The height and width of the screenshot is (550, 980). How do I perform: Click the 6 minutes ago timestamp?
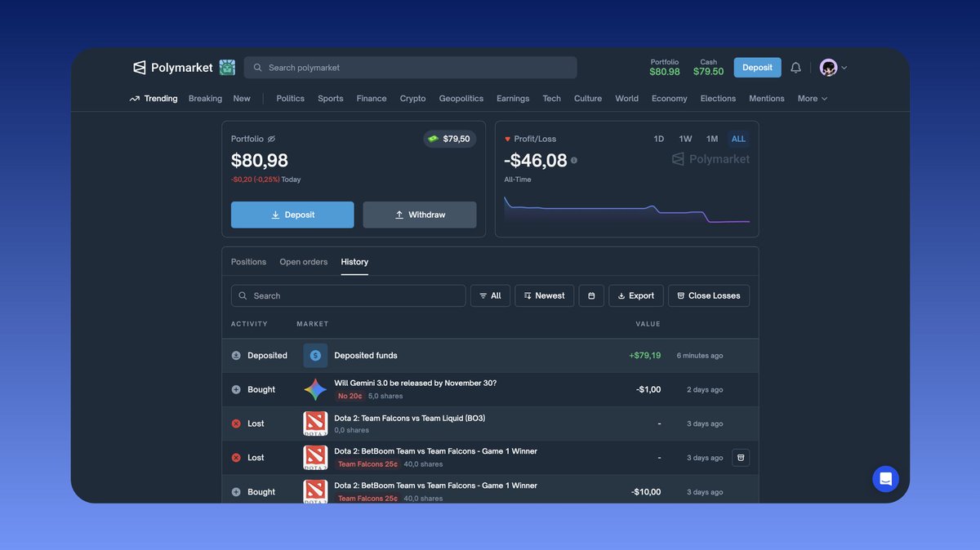point(700,356)
